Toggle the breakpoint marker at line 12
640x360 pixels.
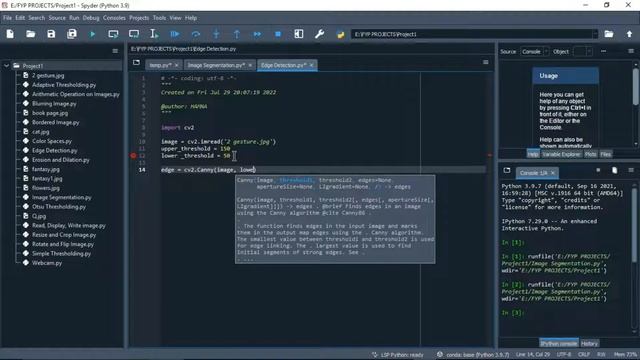pyautogui.click(x=133, y=156)
